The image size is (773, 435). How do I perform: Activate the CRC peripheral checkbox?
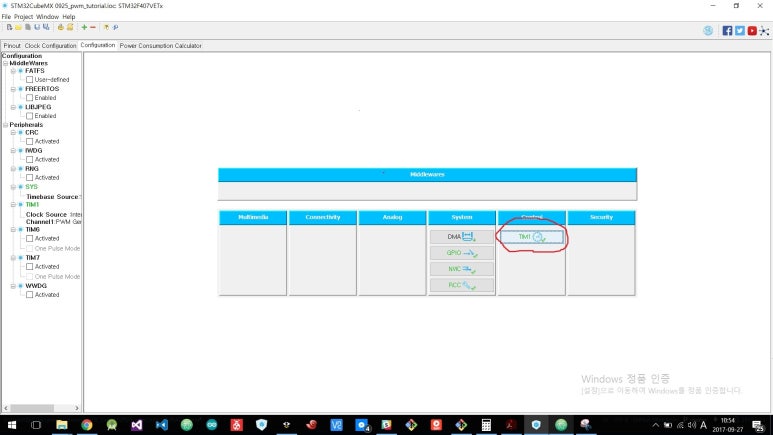[x=30, y=142]
